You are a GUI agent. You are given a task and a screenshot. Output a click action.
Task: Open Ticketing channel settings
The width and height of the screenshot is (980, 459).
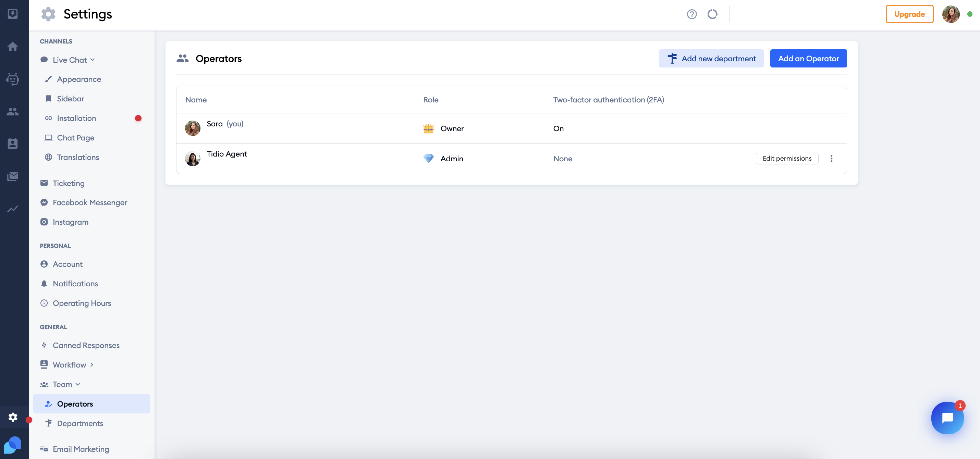[x=69, y=183]
